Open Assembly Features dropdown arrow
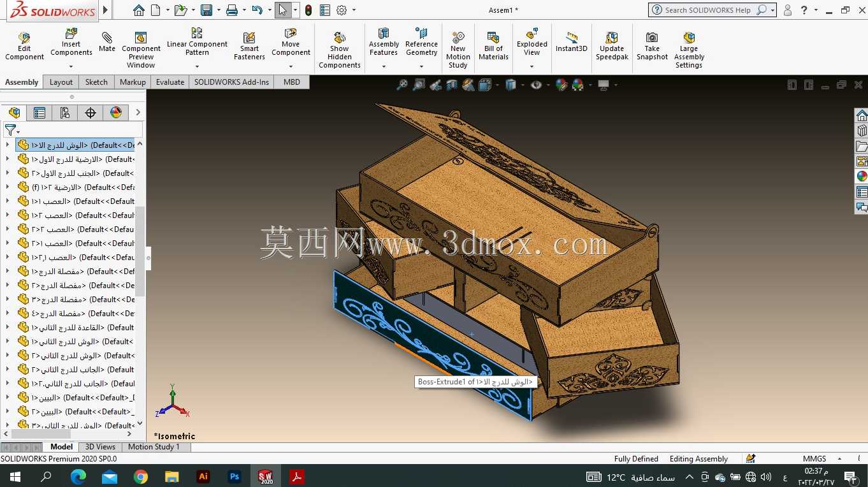The image size is (868, 487). [384, 66]
